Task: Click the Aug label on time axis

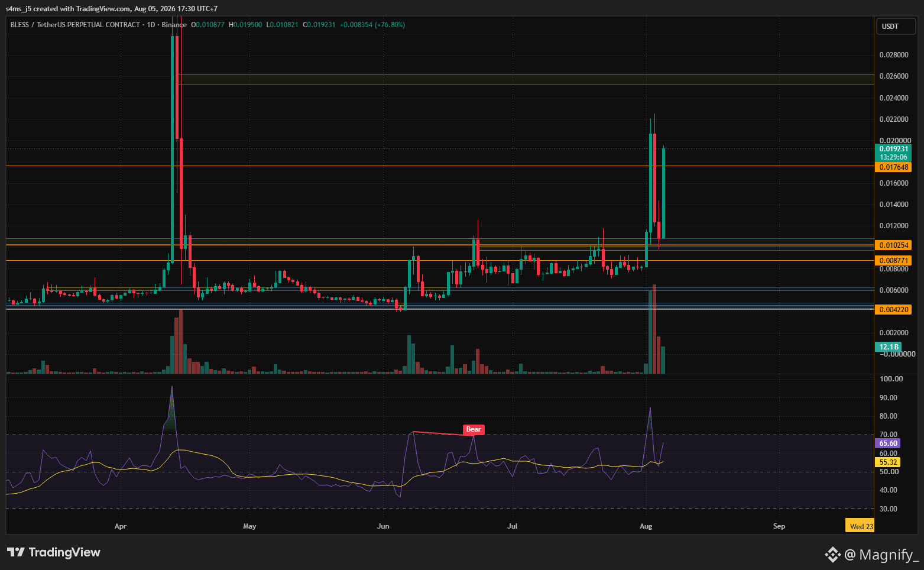Action: [x=646, y=526]
